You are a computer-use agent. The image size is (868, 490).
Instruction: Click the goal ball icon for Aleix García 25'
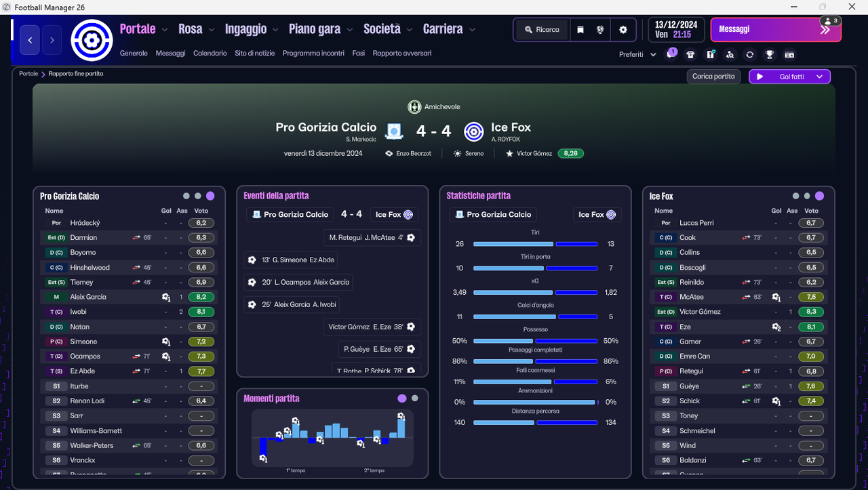[x=252, y=304]
